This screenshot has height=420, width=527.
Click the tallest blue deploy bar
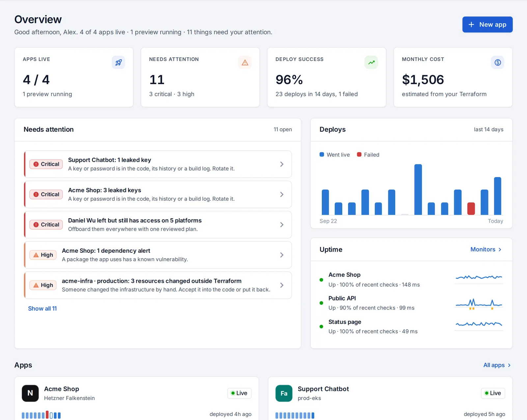(x=418, y=190)
